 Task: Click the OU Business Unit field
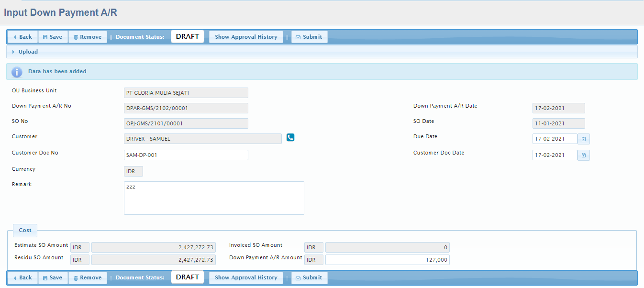pyautogui.click(x=186, y=93)
